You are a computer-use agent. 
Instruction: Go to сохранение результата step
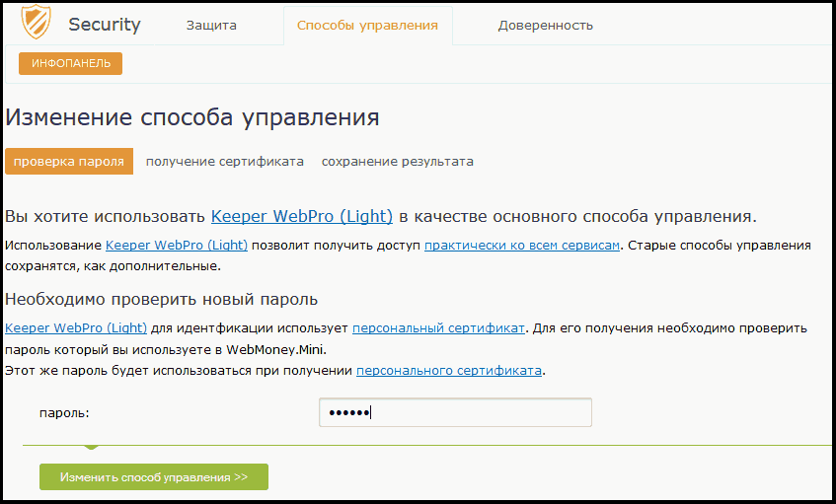[397, 162]
